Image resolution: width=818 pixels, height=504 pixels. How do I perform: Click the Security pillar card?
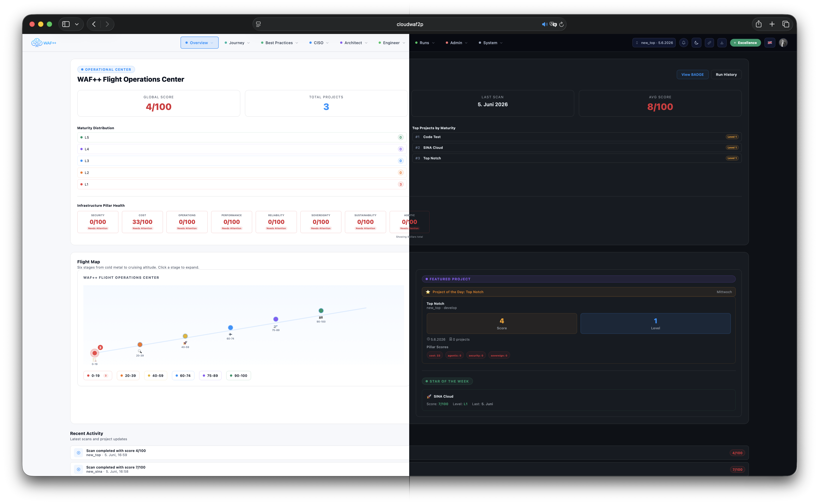point(98,222)
